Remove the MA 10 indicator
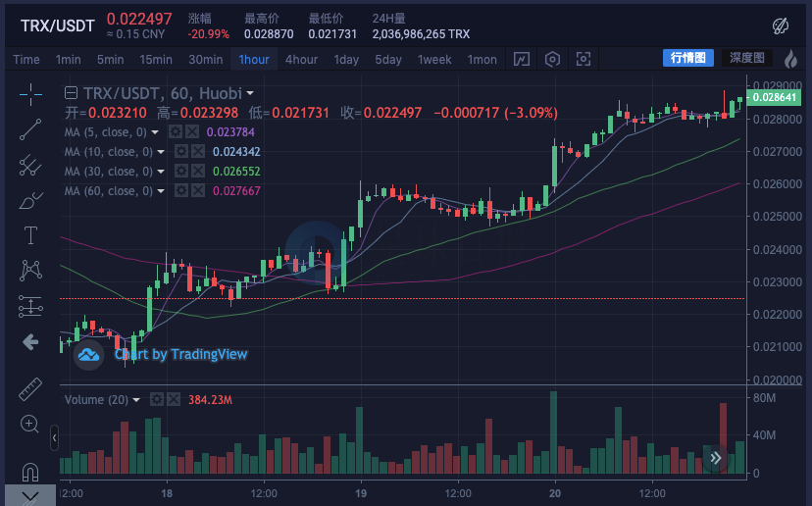812x506 pixels. [x=198, y=151]
